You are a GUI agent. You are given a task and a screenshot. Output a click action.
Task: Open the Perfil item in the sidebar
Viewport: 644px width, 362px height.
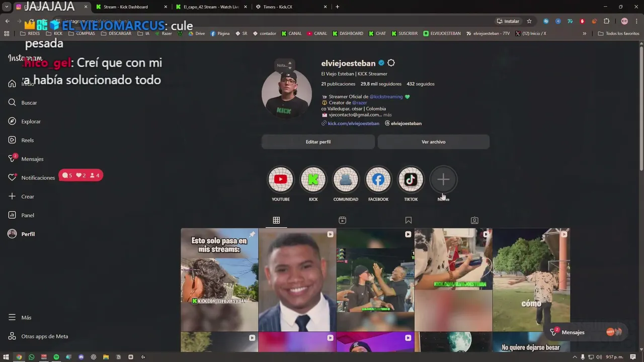tap(21, 234)
